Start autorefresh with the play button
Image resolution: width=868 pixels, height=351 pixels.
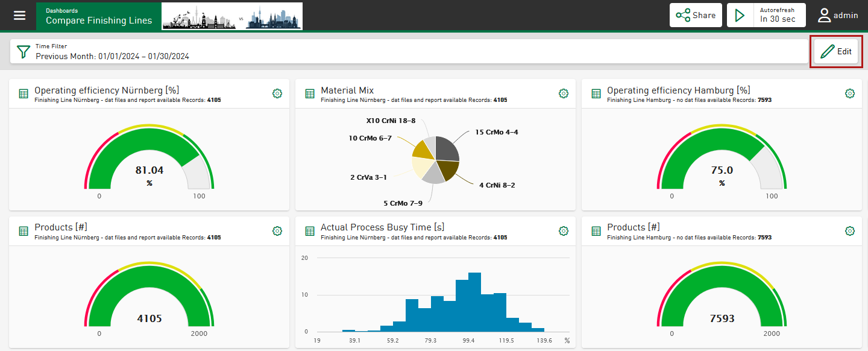tap(740, 15)
